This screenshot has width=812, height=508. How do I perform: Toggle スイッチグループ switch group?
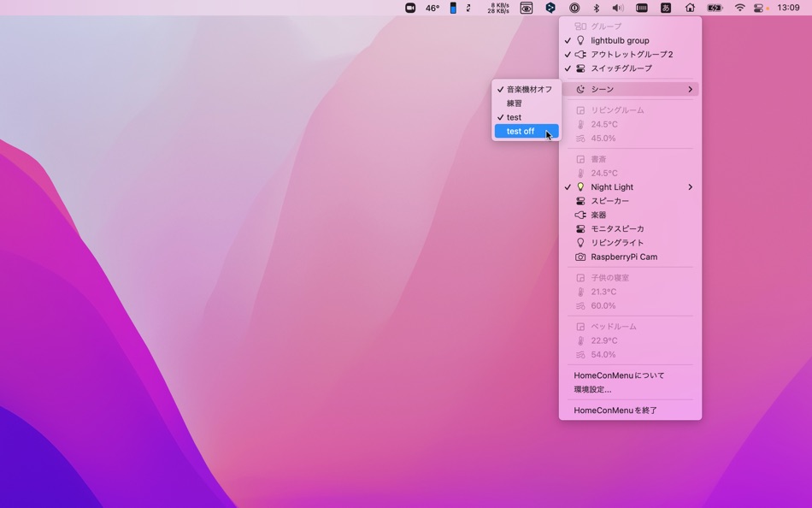(x=630, y=68)
